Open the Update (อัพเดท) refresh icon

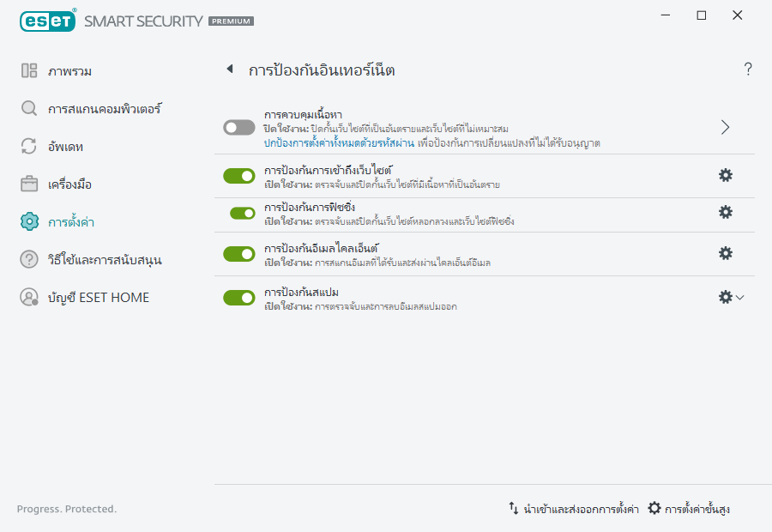26,147
